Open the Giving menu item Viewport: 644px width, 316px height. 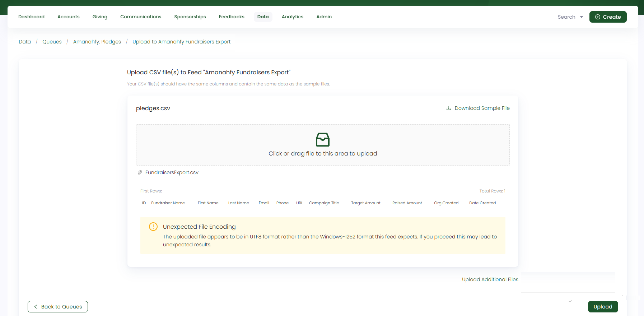[100, 17]
